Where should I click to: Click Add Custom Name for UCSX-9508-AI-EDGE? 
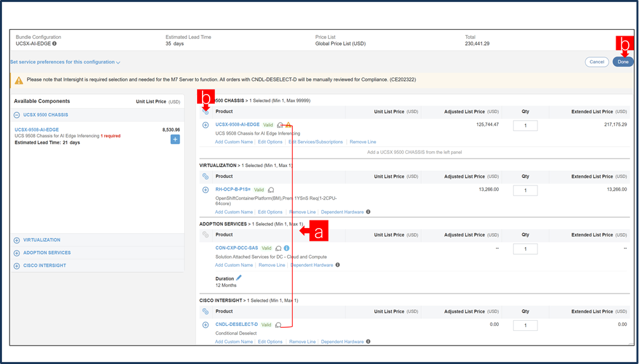coord(234,142)
